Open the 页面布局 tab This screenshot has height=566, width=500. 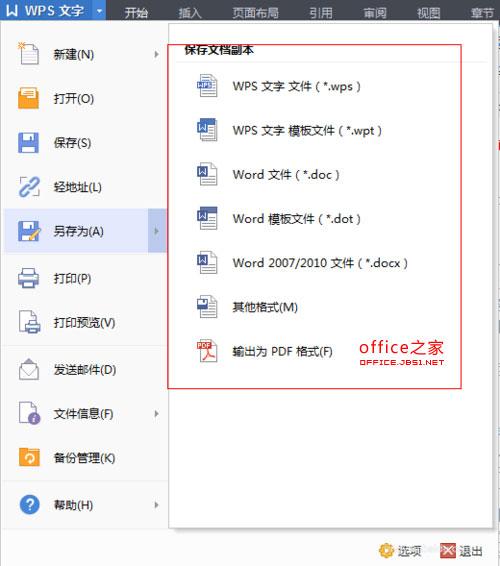[x=256, y=13]
